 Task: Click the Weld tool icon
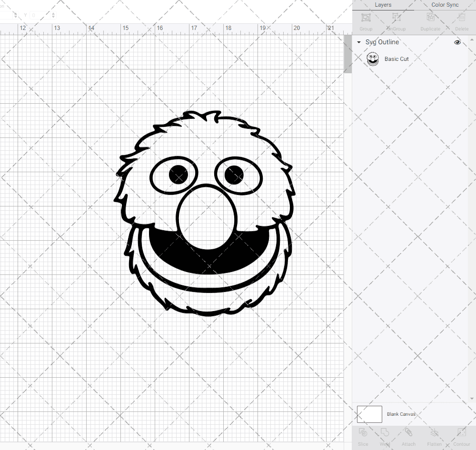click(385, 432)
